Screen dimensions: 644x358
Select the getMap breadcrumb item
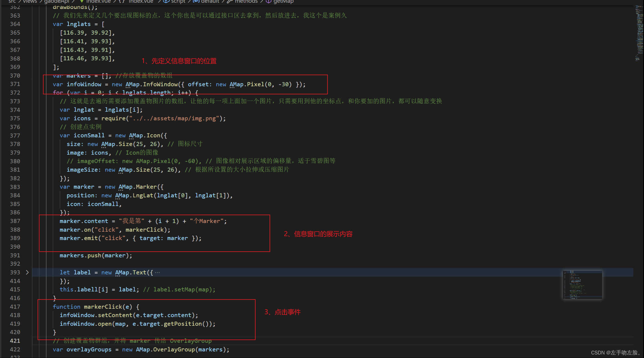pyautogui.click(x=283, y=1)
